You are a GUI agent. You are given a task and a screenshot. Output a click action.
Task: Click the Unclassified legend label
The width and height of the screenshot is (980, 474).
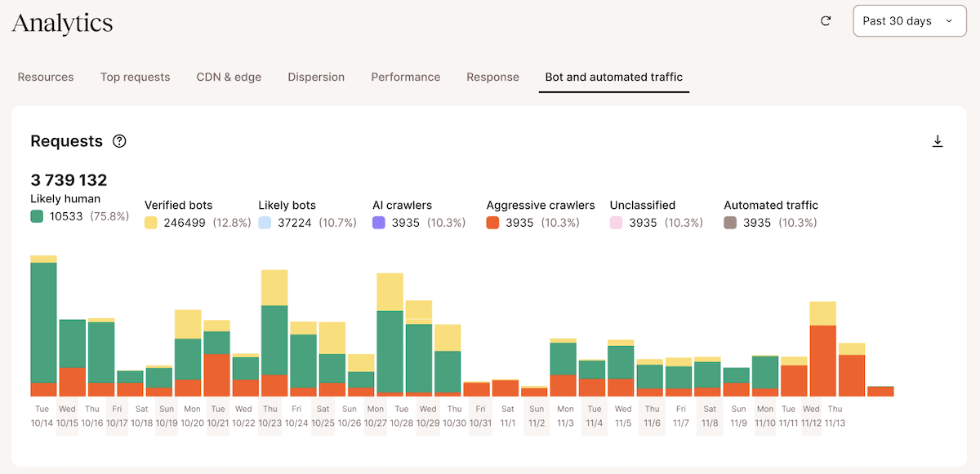[x=642, y=206]
